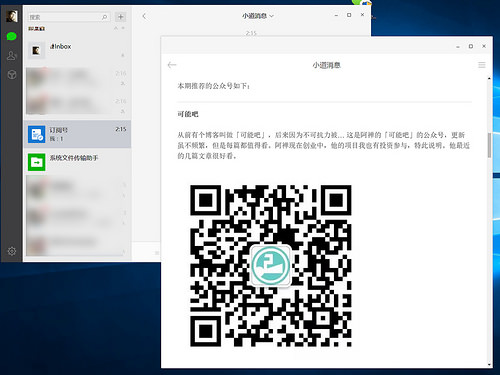500x375 pixels.
Task: Click the back arrow in the article window
Action: click(172, 65)
